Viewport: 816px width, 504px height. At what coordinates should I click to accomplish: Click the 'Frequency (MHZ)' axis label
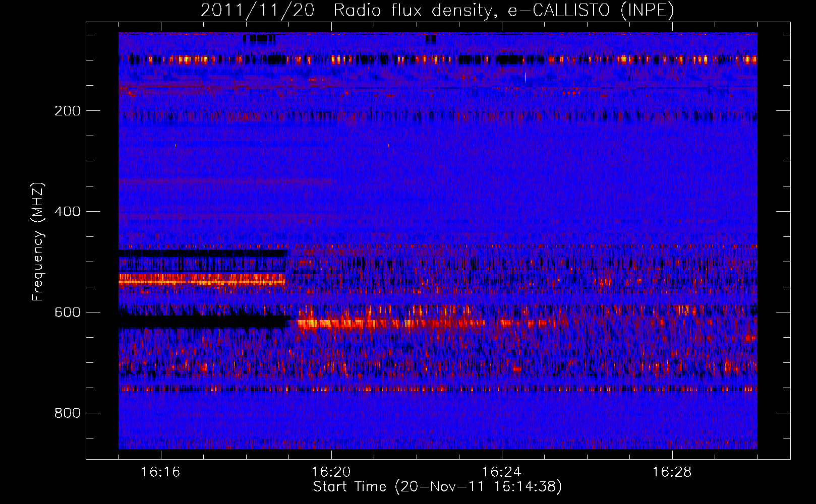pyautogui.click(x=38, y=242)
